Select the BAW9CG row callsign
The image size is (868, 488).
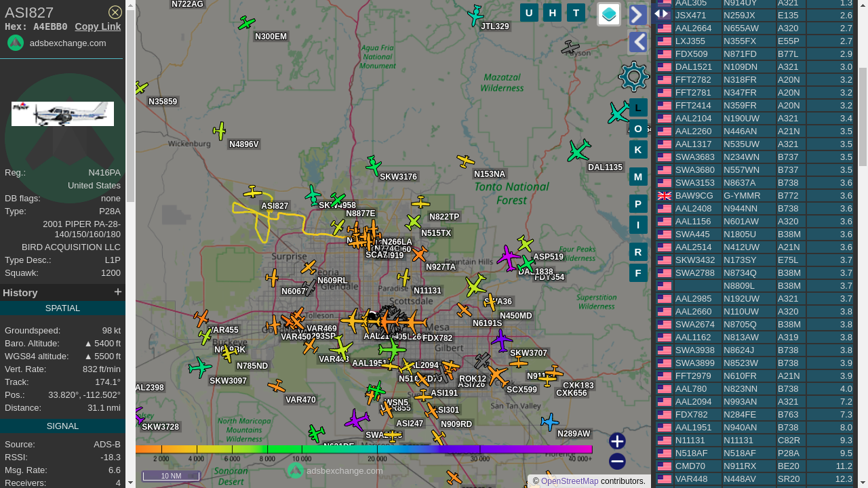694,196
